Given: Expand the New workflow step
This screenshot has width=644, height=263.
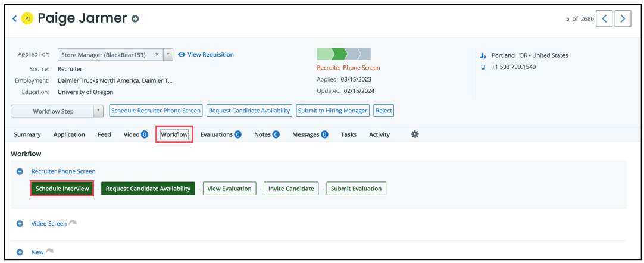Looking at the screenshot, I should coord(20,252).
